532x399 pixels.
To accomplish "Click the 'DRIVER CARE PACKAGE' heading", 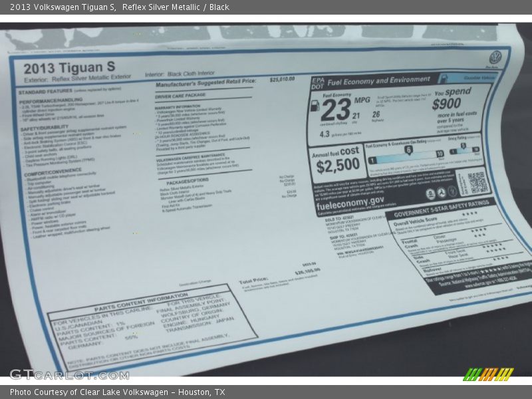I will pos(180,96).
